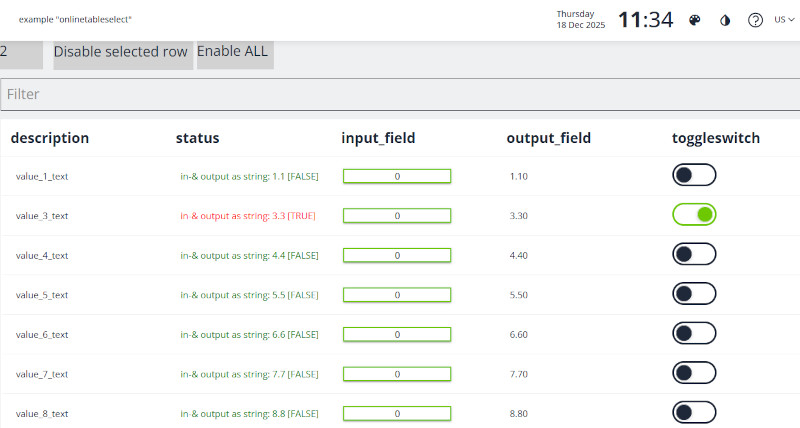Enable toggle switch for value_4_text row
Viewport: 800px width, 428px height.
(694, 255)
